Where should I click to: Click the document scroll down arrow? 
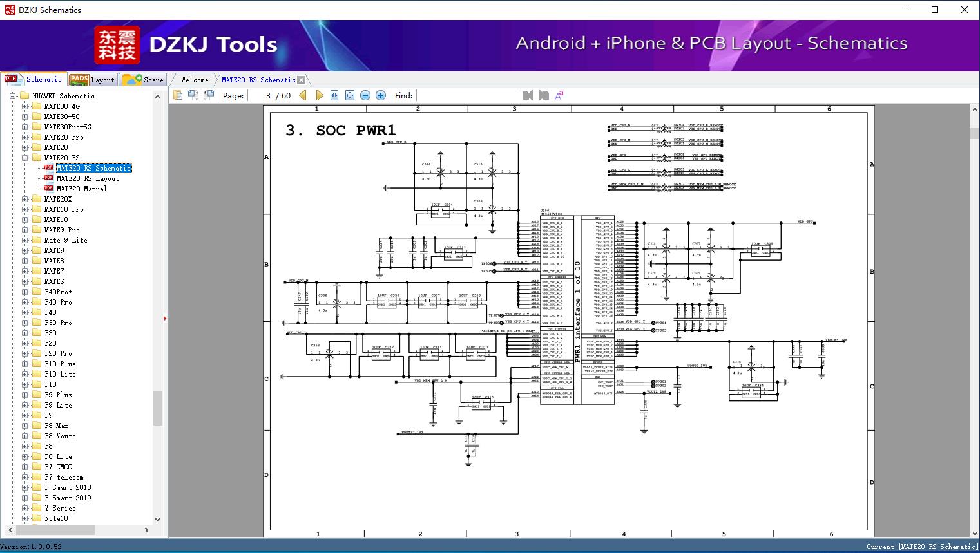975,533
